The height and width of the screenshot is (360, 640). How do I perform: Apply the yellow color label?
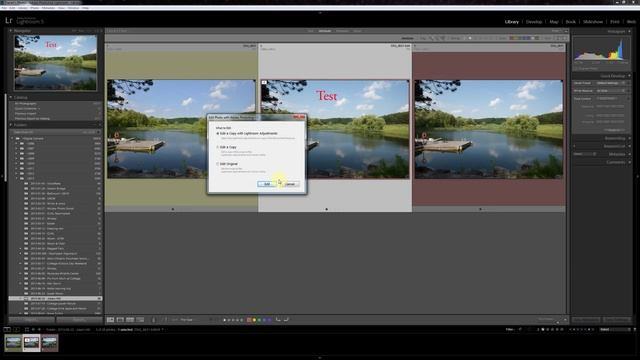coord(254,320)
